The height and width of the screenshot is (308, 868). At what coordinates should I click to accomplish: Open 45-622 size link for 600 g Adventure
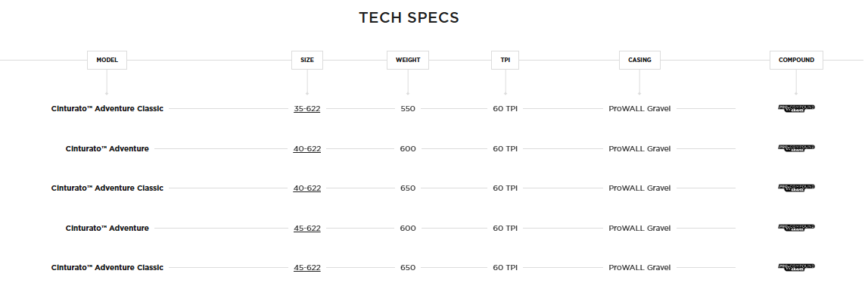coord(306,228)
